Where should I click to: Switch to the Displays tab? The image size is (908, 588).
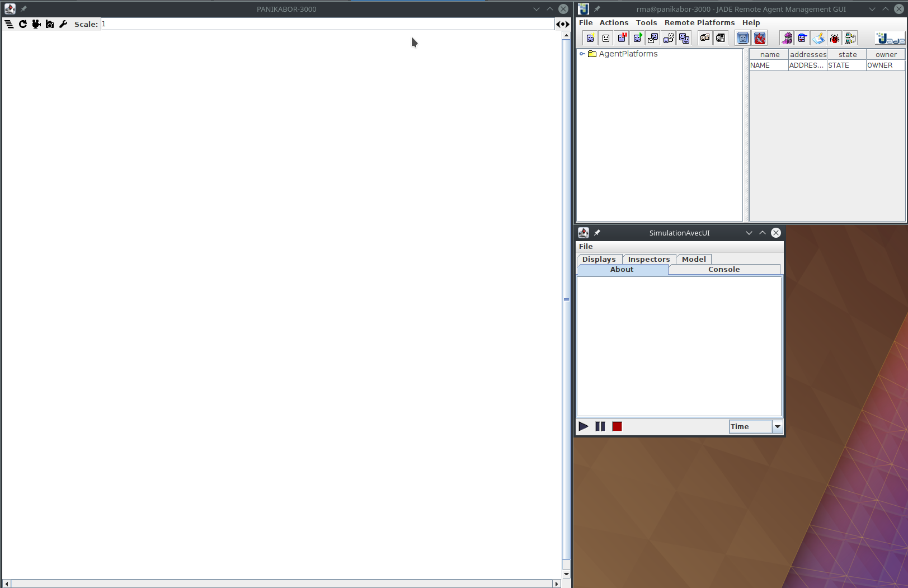click(x=599, y=259)
